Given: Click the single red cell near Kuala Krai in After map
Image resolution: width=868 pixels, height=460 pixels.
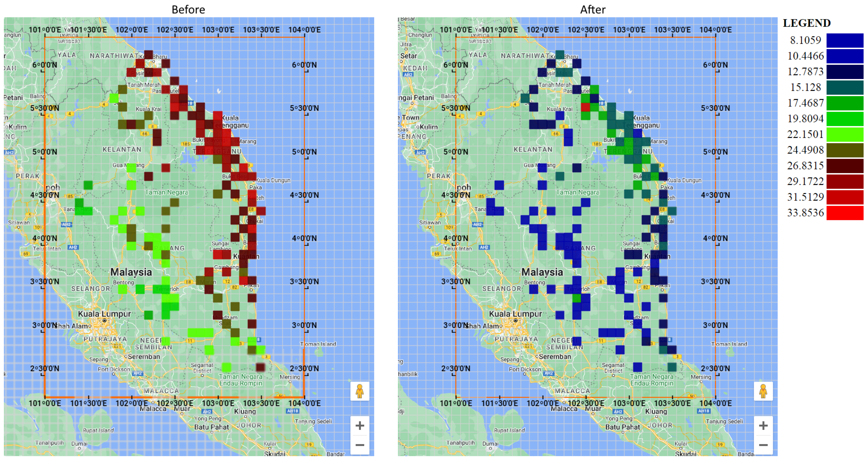Looking at the screenshot, I should [x=586, y=107].
